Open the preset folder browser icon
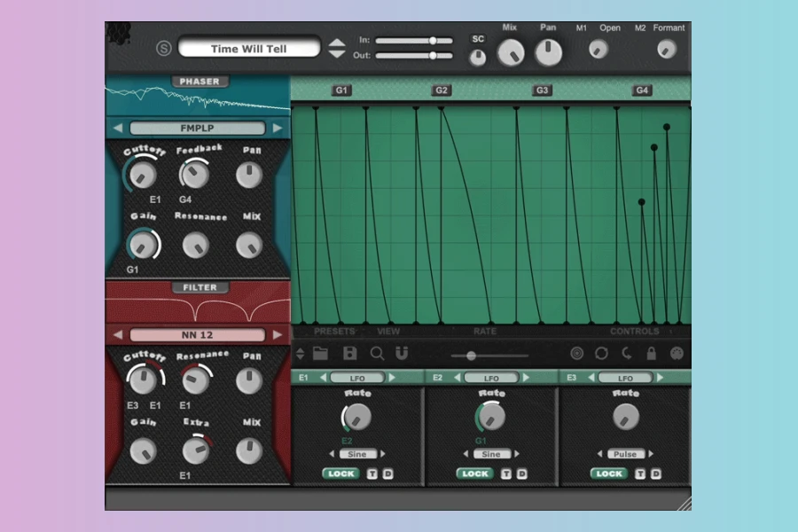 [x=320, y=354]
